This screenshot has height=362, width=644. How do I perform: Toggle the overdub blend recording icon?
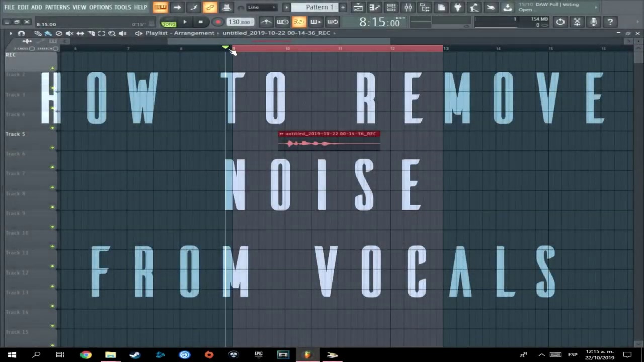click(x=315, y=22)
